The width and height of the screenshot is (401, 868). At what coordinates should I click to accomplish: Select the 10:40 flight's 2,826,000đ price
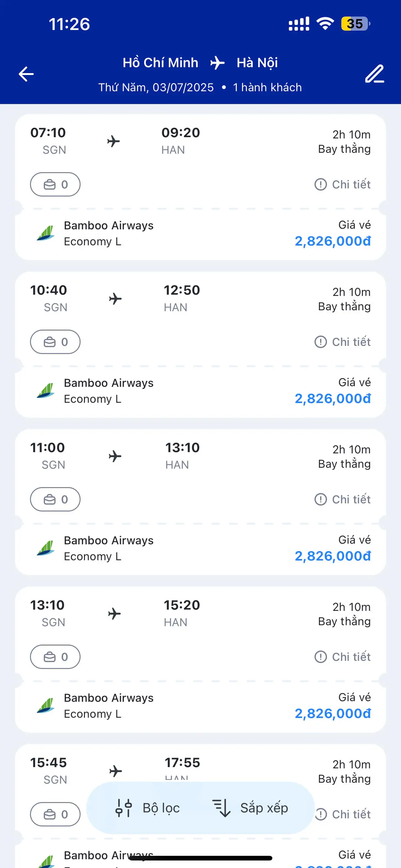click(x=333, y=399)
